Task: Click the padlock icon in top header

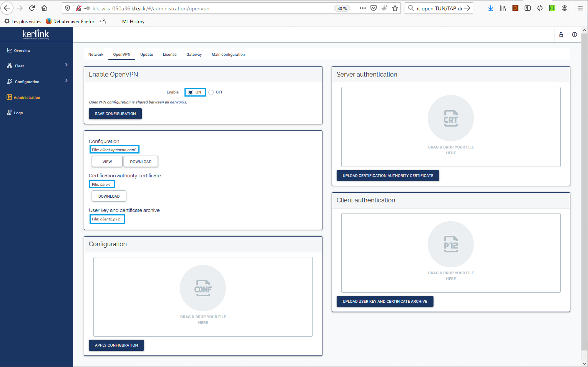Action: tap(561, 35)
